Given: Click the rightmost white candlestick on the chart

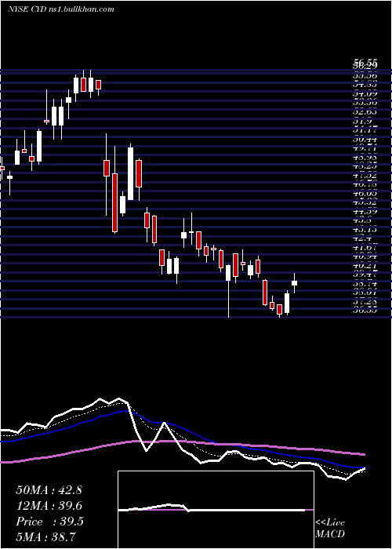Looking at the screenshot, I should coord(294,283).
